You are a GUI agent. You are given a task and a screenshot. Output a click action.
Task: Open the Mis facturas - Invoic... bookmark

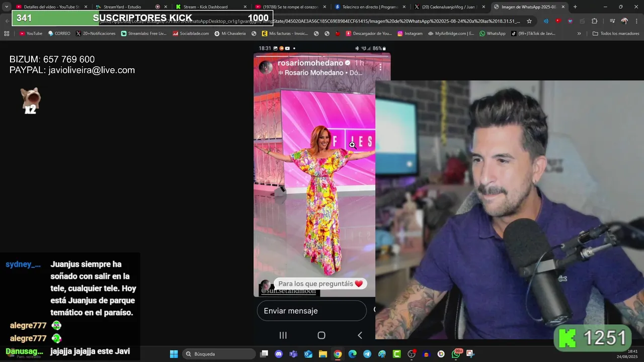point(285,33)
